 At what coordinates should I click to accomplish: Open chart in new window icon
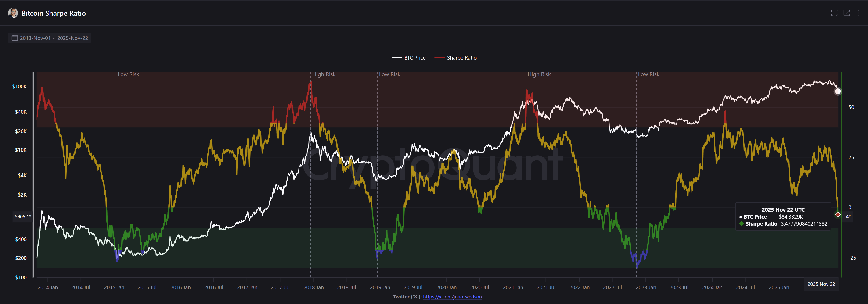coord(847,13)
